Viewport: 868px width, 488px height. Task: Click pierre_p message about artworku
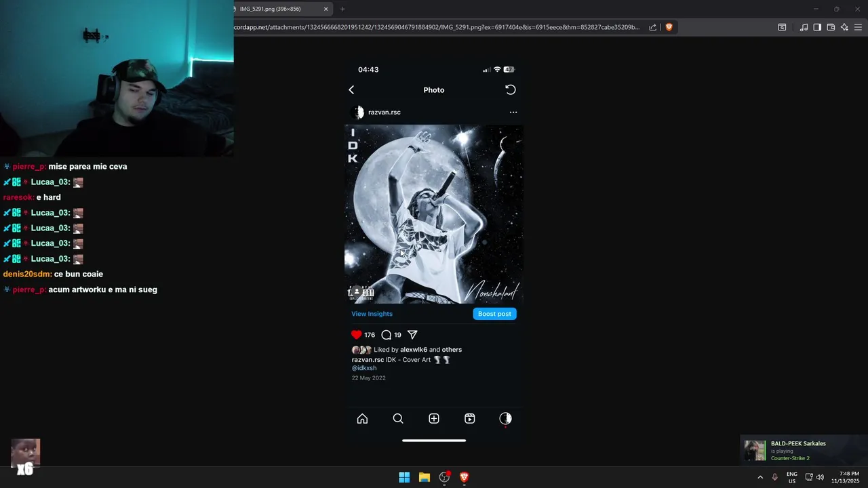click(x=102, y=289)
